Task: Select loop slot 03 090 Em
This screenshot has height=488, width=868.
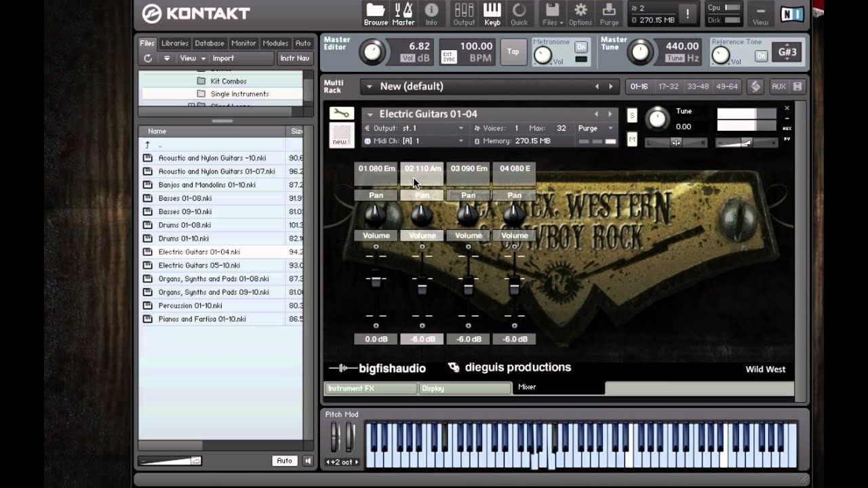Action: [469, 174]
